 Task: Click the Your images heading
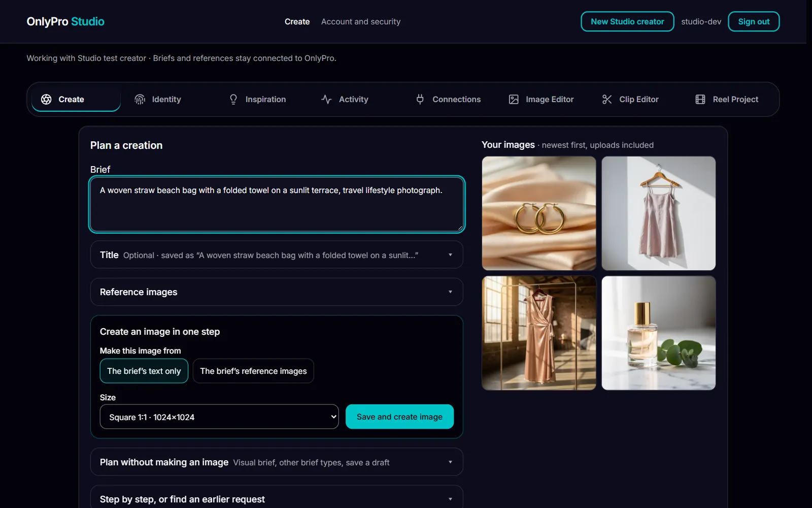(x=508, y=145)
